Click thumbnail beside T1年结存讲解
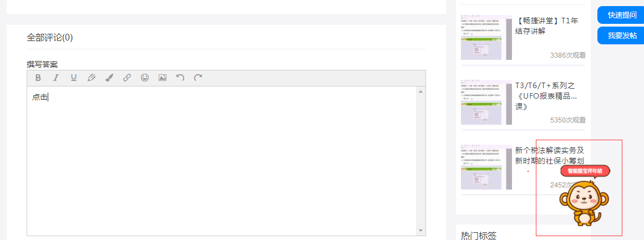This screenshot has width=644, height=240. (x=486, y=37)
